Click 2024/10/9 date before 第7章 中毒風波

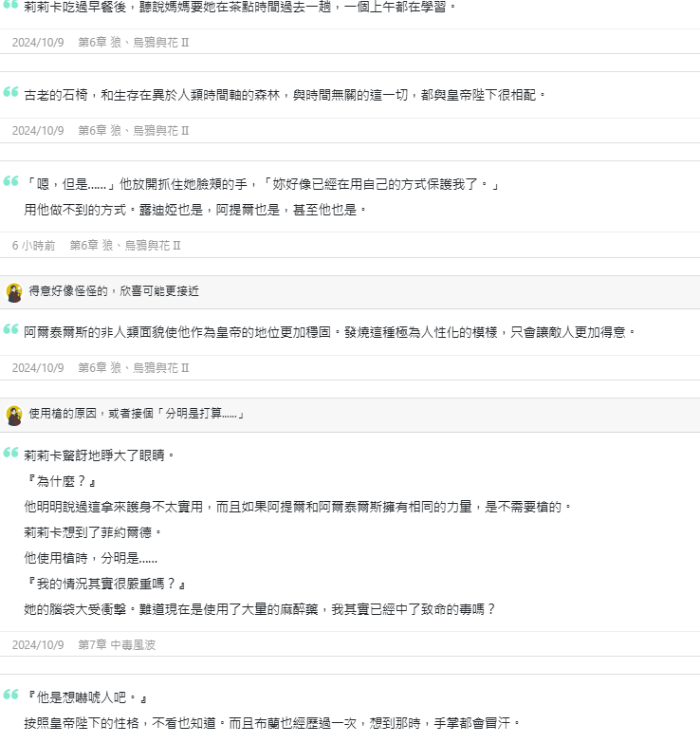point(38,644)
